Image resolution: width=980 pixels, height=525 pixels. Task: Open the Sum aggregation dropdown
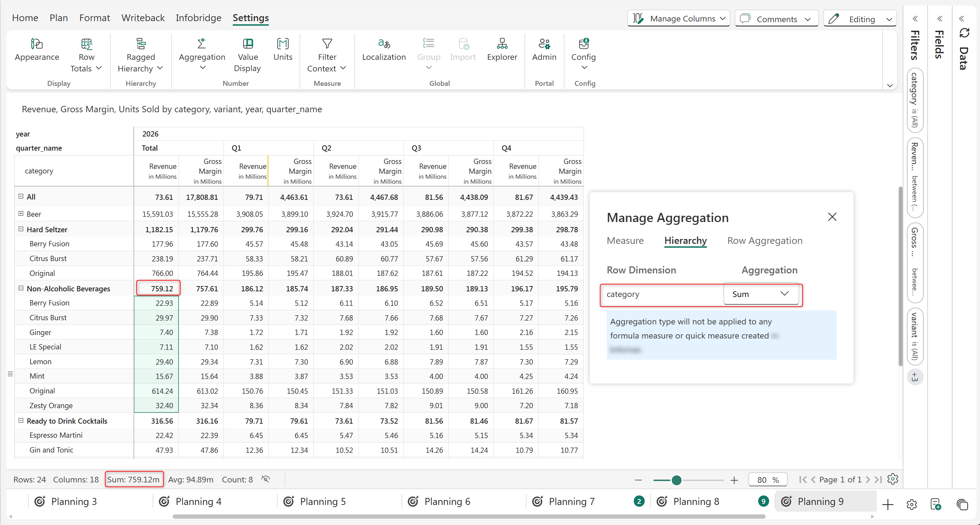pos(761,294)
